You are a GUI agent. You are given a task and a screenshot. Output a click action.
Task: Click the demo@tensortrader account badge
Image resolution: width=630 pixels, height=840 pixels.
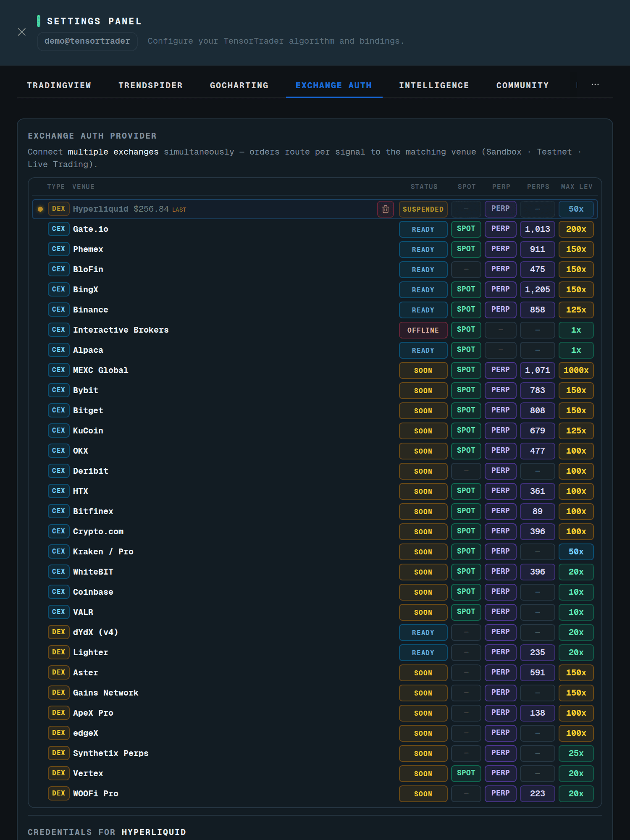[87, 41]
